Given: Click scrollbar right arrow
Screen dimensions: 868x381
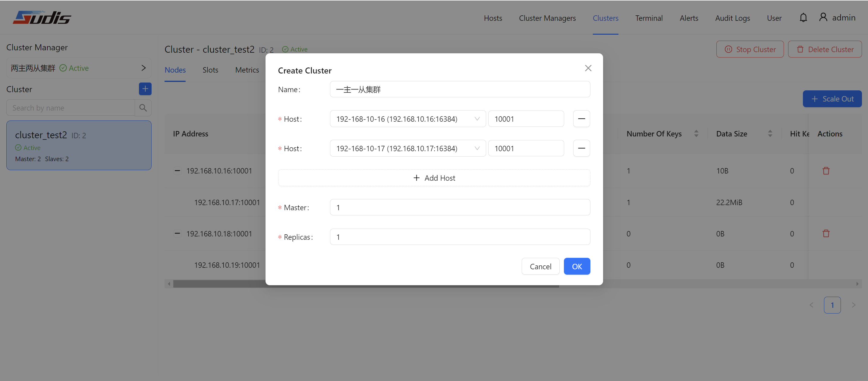Looking at the screenshot, I should [857, 284].
